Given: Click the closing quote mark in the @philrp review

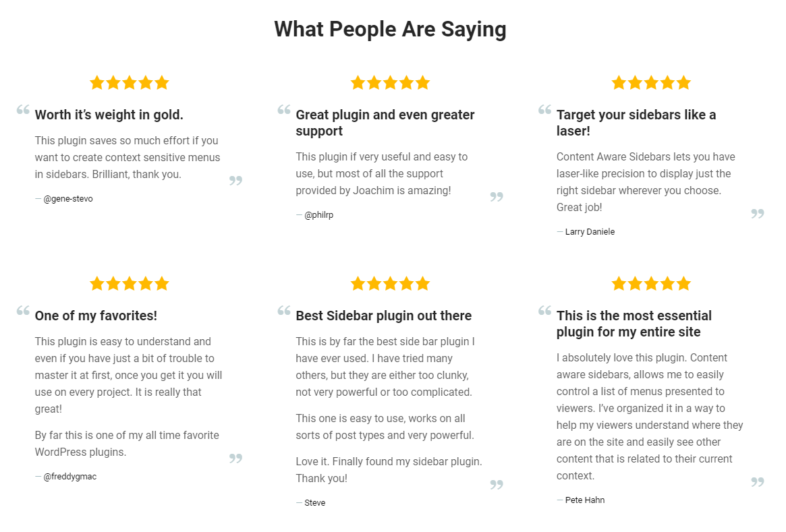Looking at the screenshot, I should 497,197.
